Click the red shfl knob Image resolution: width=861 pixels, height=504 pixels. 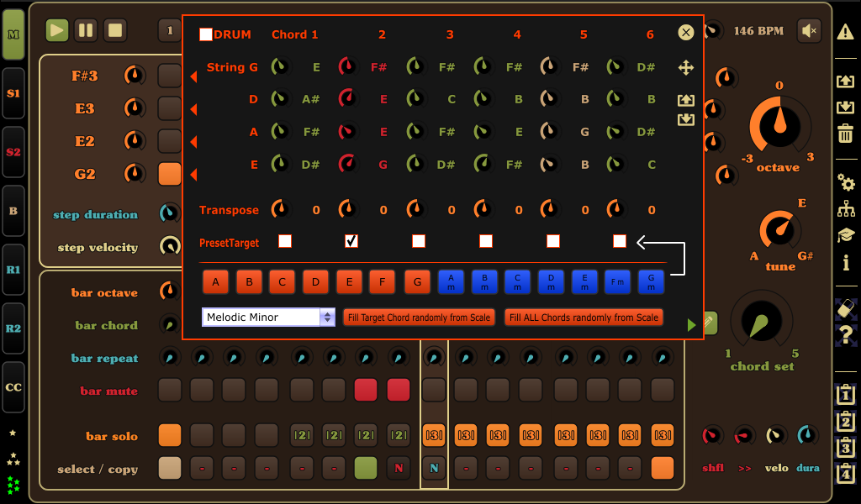pyautogui.click(x=712, y=435)
